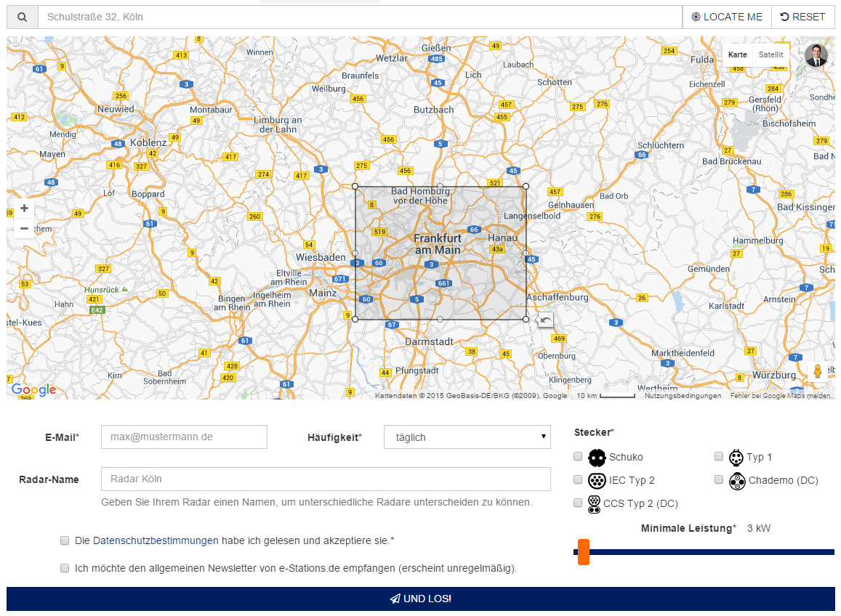
Task: Check the Typ 1 connector checkbox
Action: pyautogui.click(x=719, y=456)
